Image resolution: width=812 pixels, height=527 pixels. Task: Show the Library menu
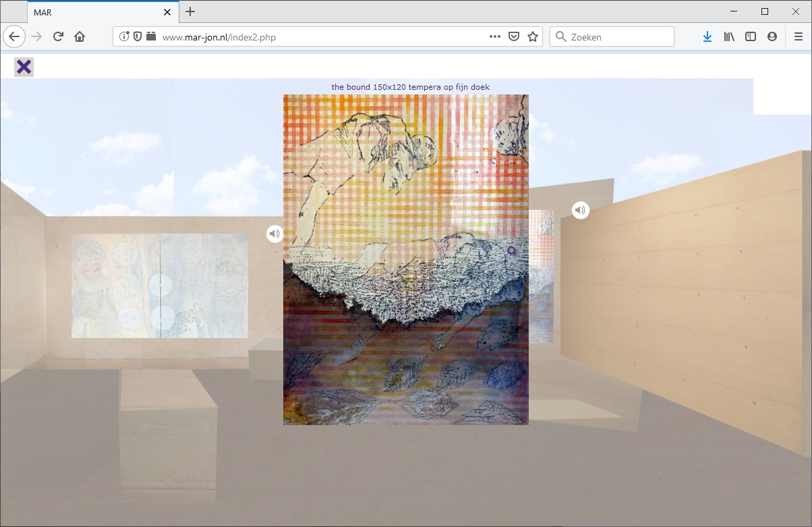point(729,37)
